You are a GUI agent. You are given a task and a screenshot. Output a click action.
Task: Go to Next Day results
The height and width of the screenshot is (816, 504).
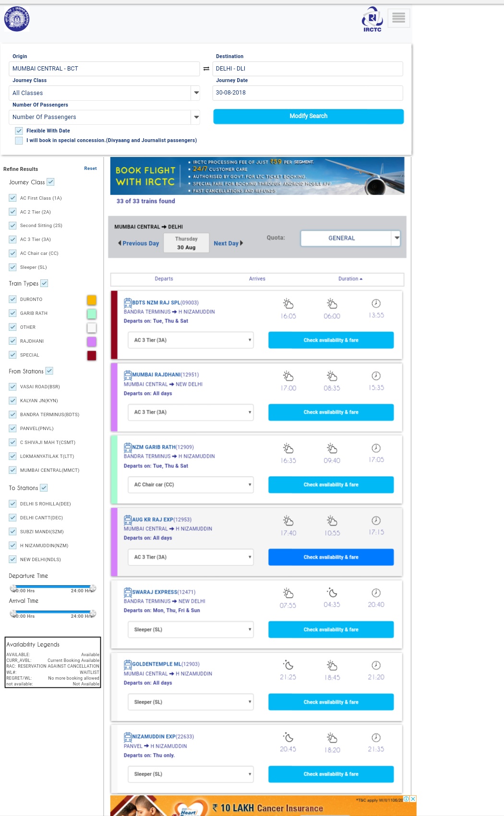tap(228, 243)
